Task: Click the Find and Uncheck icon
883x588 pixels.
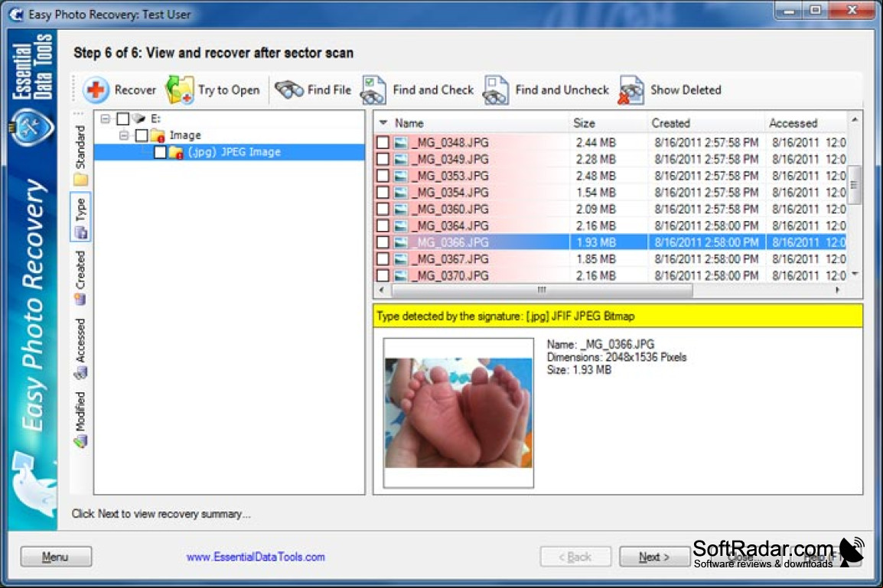Action: (x=496, y=90)
